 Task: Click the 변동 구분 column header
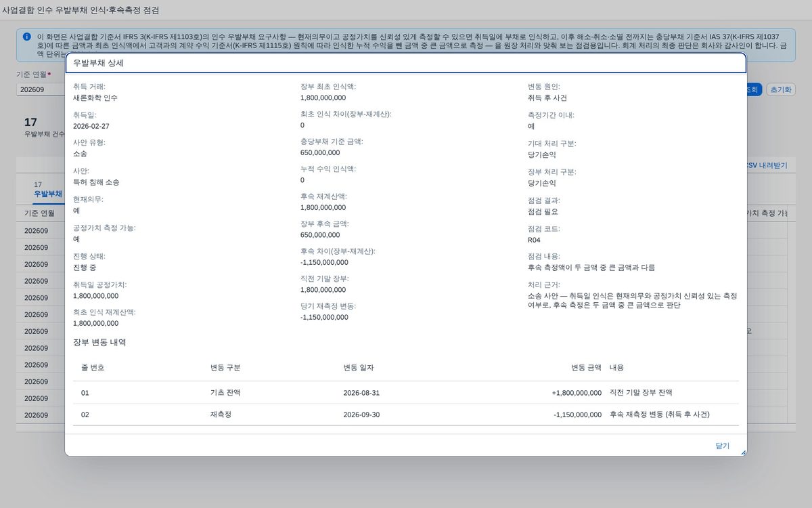coord(226,367)
